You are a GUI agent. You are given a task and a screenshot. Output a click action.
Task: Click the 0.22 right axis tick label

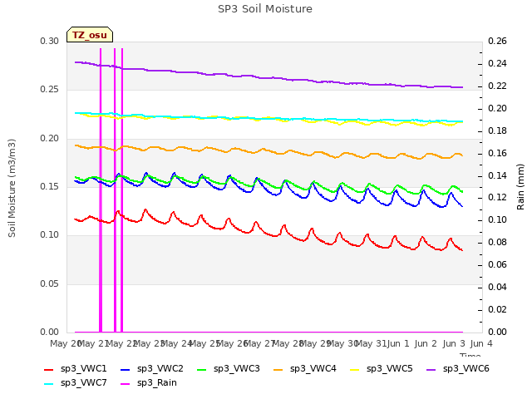click(497, 86)
